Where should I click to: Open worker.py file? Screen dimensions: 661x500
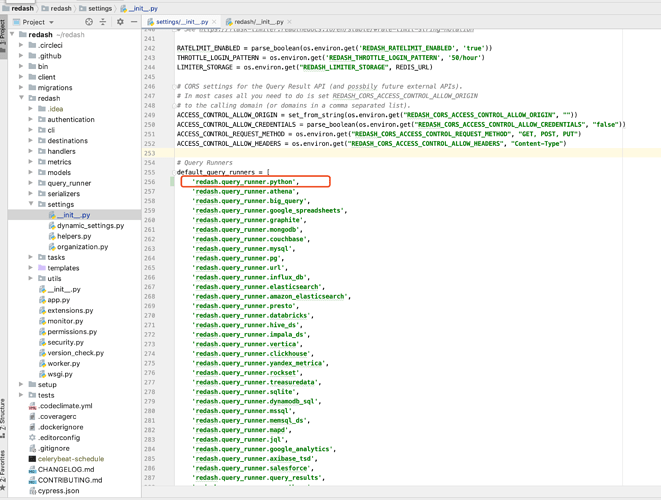(64, 363)
